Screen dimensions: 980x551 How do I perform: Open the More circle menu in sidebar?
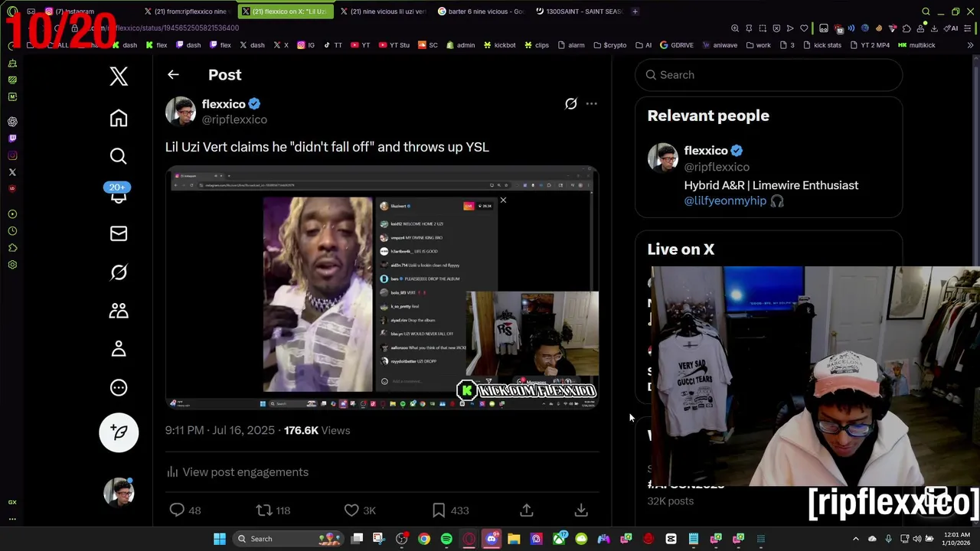tap(119, 387)
